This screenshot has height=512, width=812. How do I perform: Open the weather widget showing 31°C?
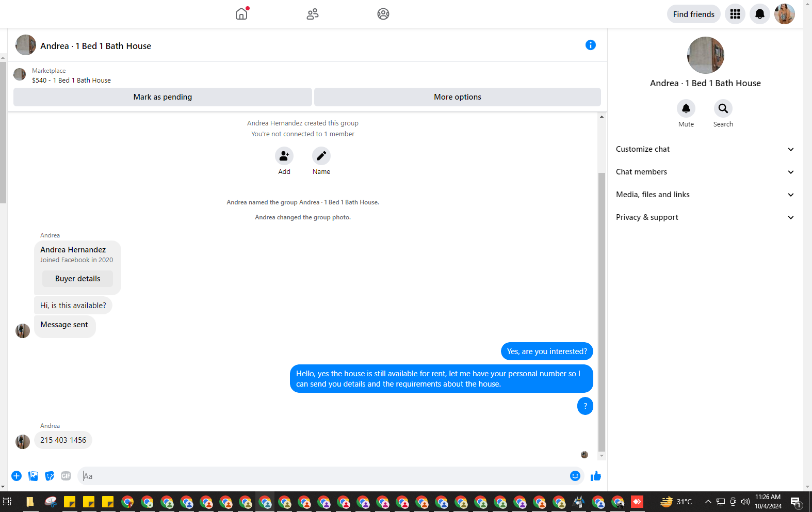click(x=676, y=502)
